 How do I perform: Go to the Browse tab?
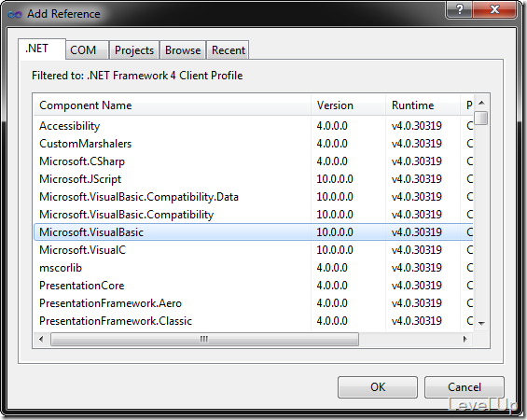(x=183, y=50)
